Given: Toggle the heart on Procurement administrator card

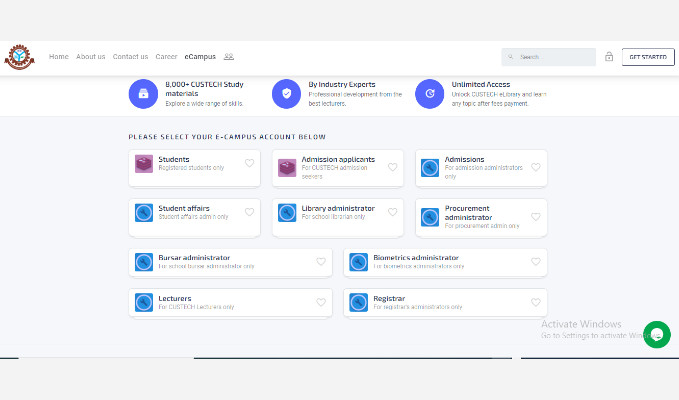Looking at the screenshot, I should pos(535,216).
